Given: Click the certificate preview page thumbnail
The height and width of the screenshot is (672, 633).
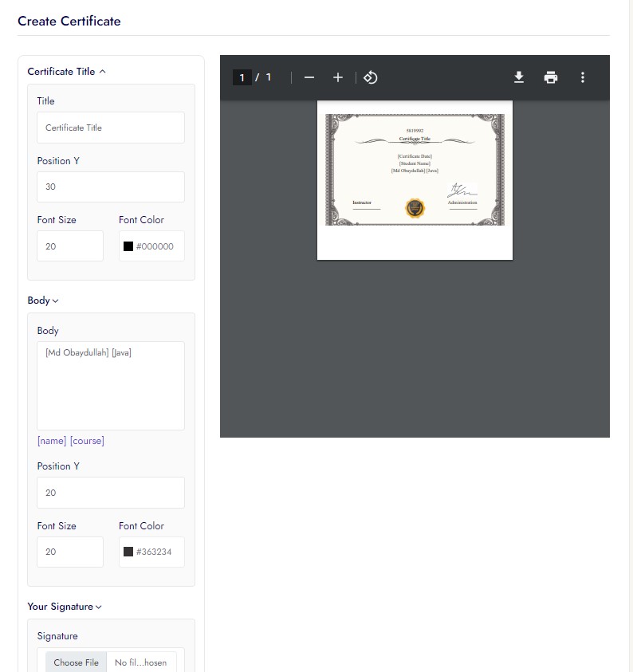Looking at the screenshot, I should pyautogui.click(x=415, y=179).
